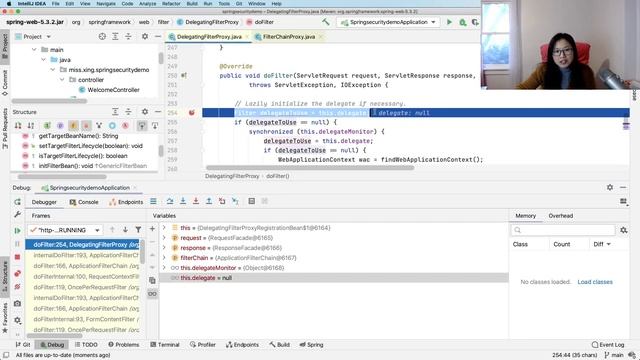This screenshot has width=640, height=360.
Task: Click the Debug bug icon in the top toolbar
Action: coord(462,22)
